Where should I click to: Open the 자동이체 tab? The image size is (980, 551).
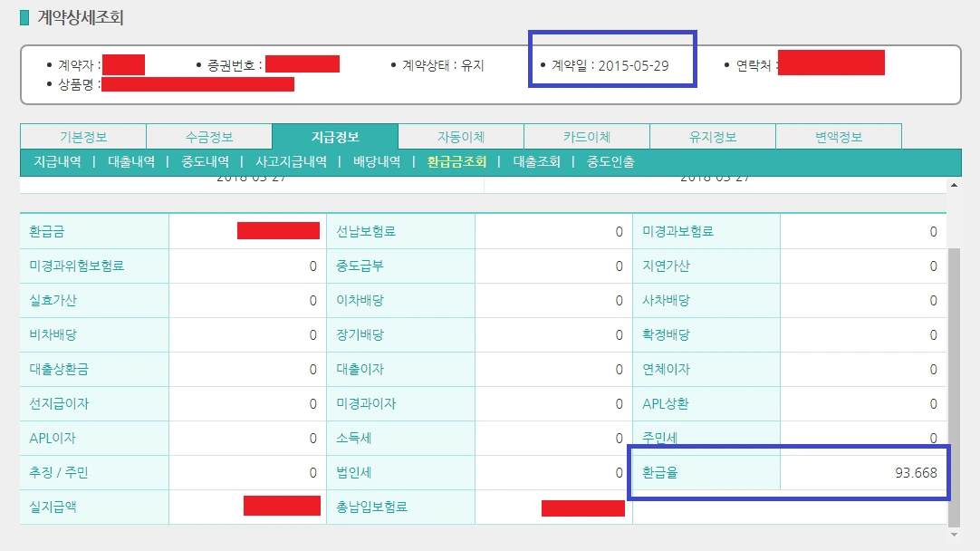(463, 136)
